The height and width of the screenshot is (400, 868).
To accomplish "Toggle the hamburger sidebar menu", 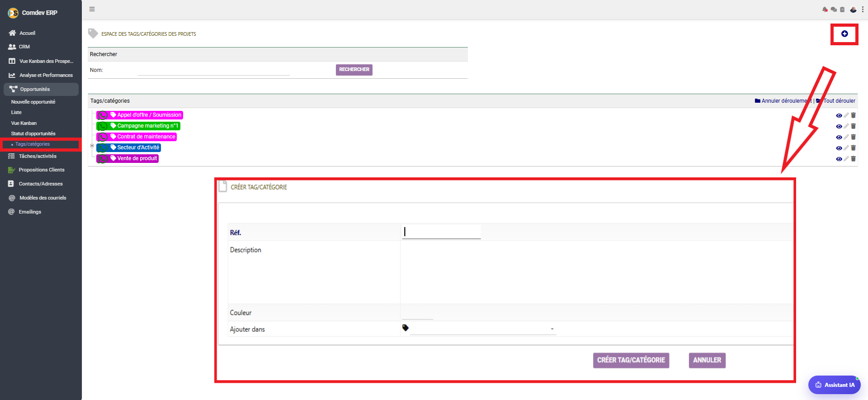I will click(x=92, y=9).
